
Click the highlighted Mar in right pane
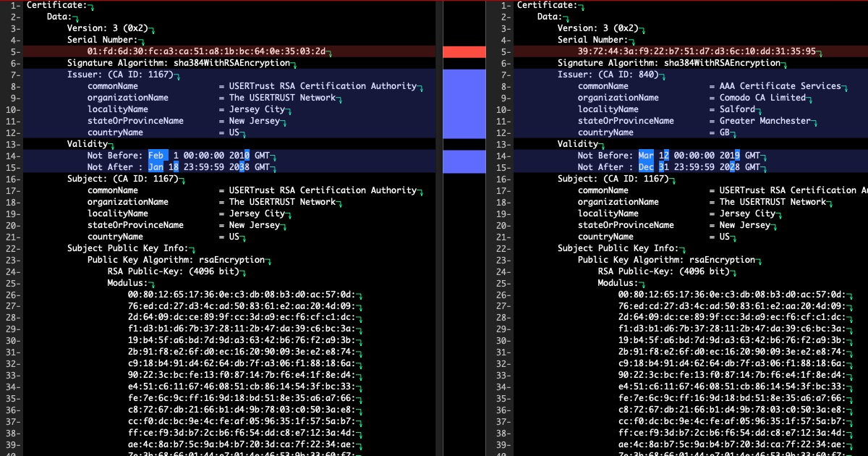647,156
